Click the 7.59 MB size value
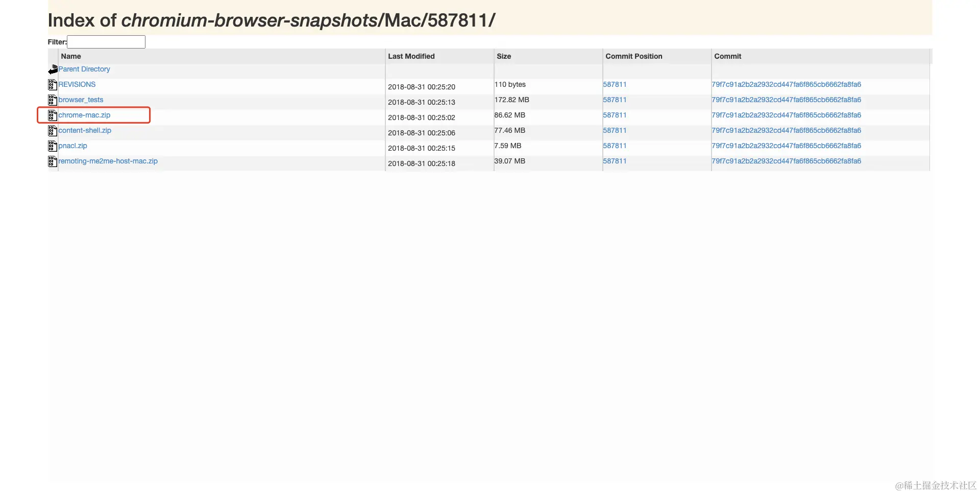This screenshot has width=980, height=494. pyautogui.click(x=508, y=146)
